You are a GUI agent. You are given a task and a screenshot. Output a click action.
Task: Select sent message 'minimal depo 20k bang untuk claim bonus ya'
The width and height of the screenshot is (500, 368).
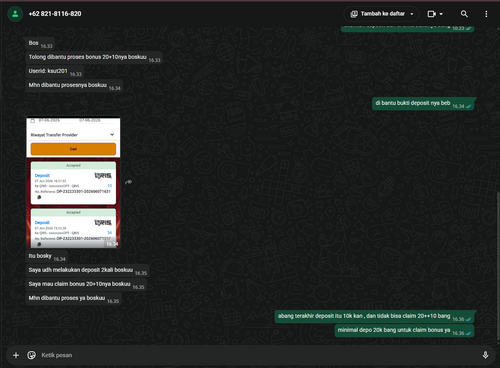(405, 331)
